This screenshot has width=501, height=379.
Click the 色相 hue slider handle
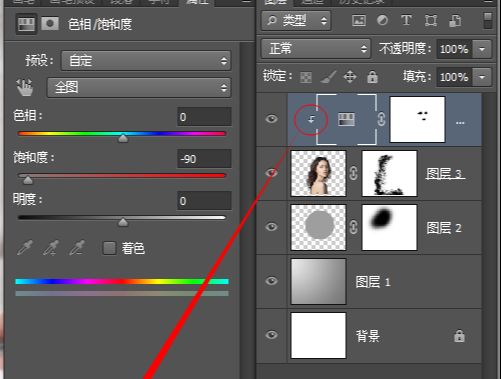pos(123,138)
